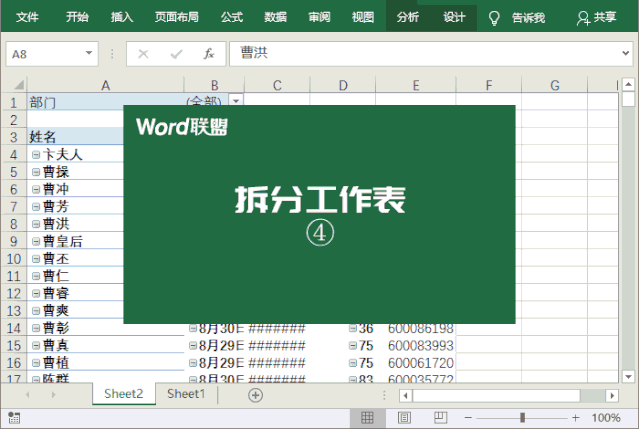
Task: Collapse the 曹植 row group
Action: tap(36, 362)
